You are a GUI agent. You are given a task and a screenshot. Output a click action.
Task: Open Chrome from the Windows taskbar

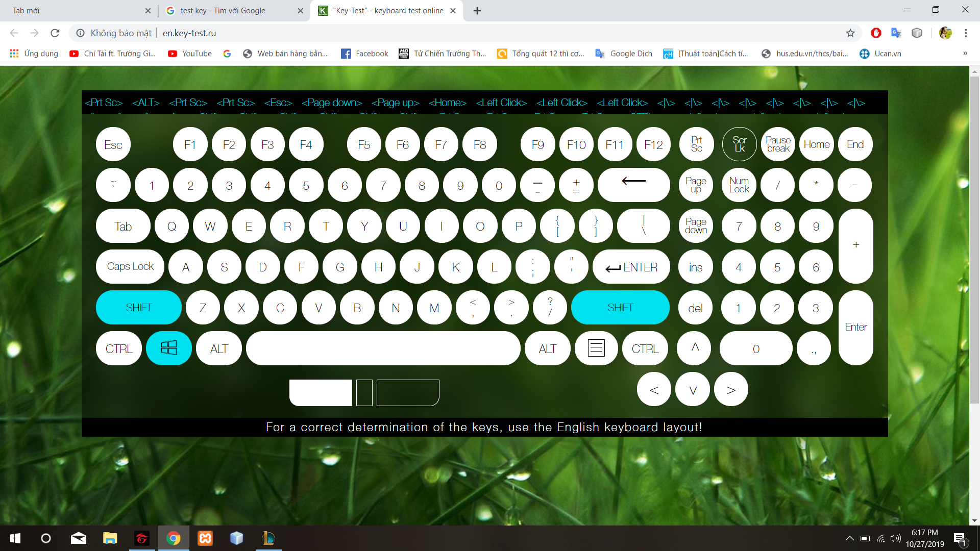click(173, 538)
